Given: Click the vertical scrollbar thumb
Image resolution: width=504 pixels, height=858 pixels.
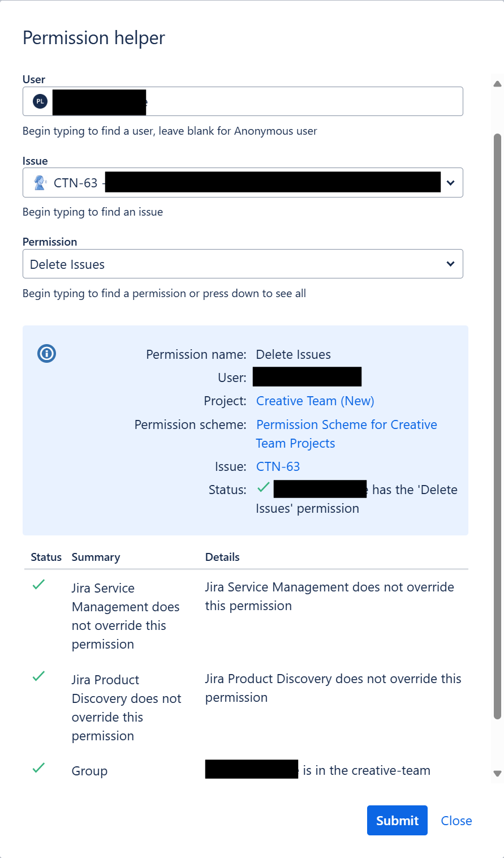Looking at the screenshot, I should [x=497, y=426].
